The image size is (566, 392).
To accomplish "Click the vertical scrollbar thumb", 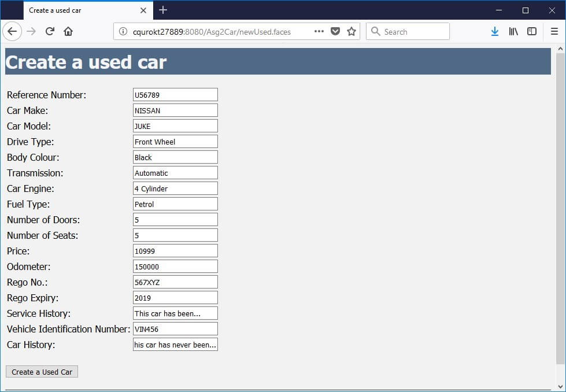I will coord(560,209).
